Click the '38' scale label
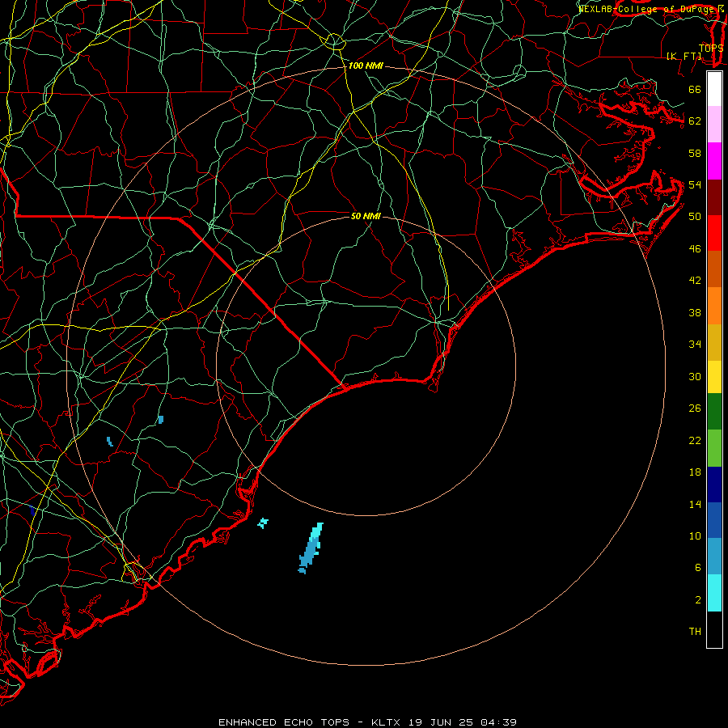728x728 pixels. click(x=695, y=313)
